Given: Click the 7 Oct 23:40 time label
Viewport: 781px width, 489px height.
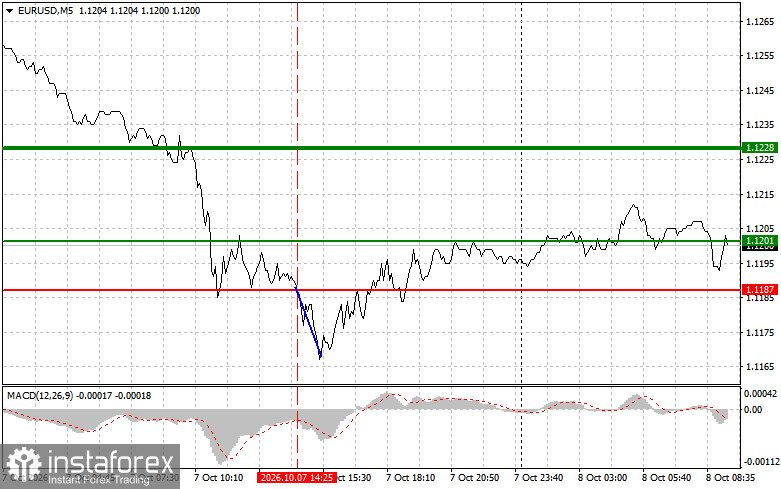Looking at the screenshot, I should pyautogui.click(x=538, y=478).
